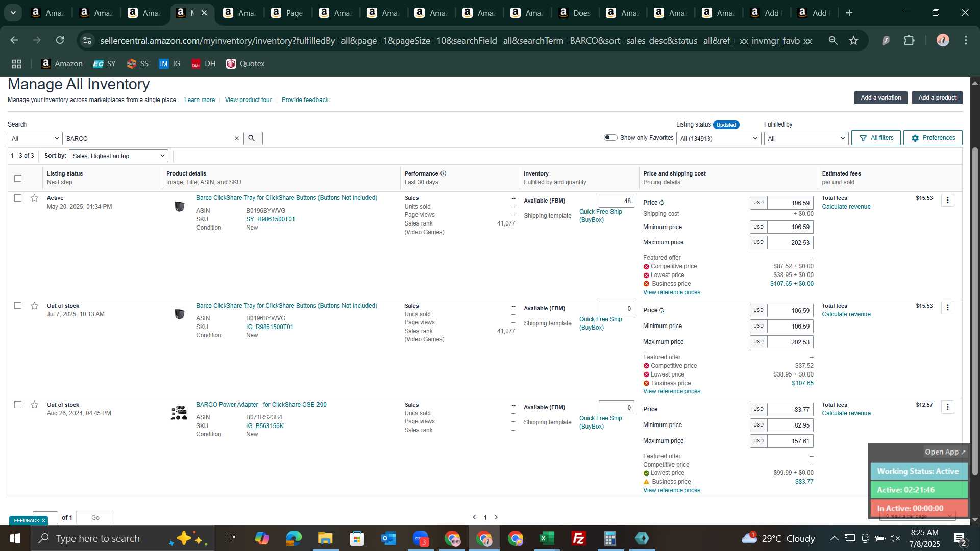Click the maximum price field showing 157.61
980x551 pixels.
coord(790,441)
